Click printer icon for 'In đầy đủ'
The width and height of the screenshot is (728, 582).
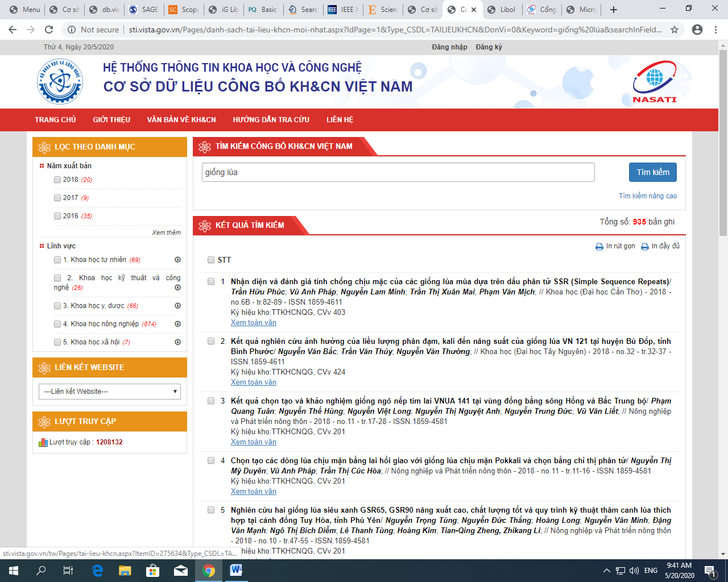(644, 247)
